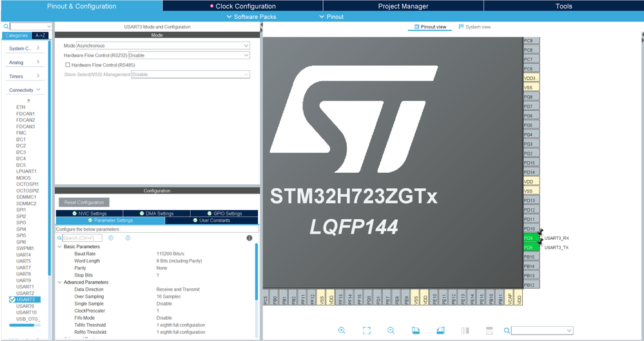Click the PB12 pin on the chip
644x341 pixels.
[531, 285]
